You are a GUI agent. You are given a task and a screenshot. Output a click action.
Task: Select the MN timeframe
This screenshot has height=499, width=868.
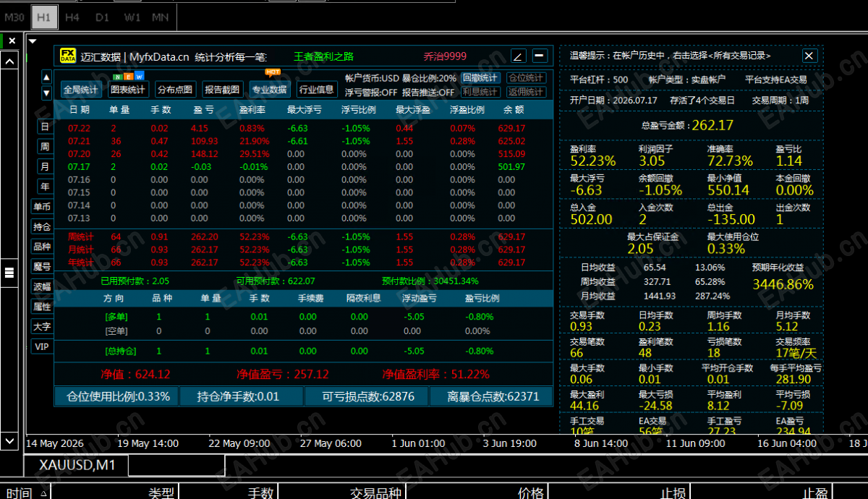161,16
